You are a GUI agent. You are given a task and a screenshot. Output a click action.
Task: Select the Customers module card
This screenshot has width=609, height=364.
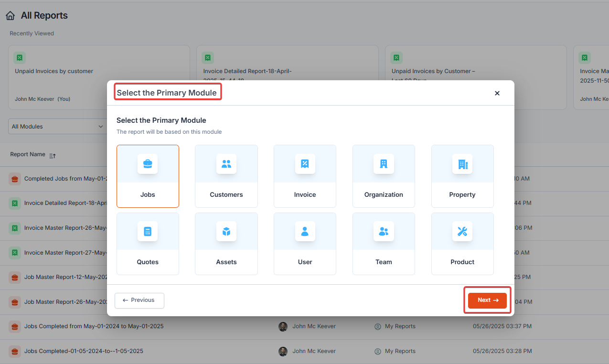(x=226, y=176)
